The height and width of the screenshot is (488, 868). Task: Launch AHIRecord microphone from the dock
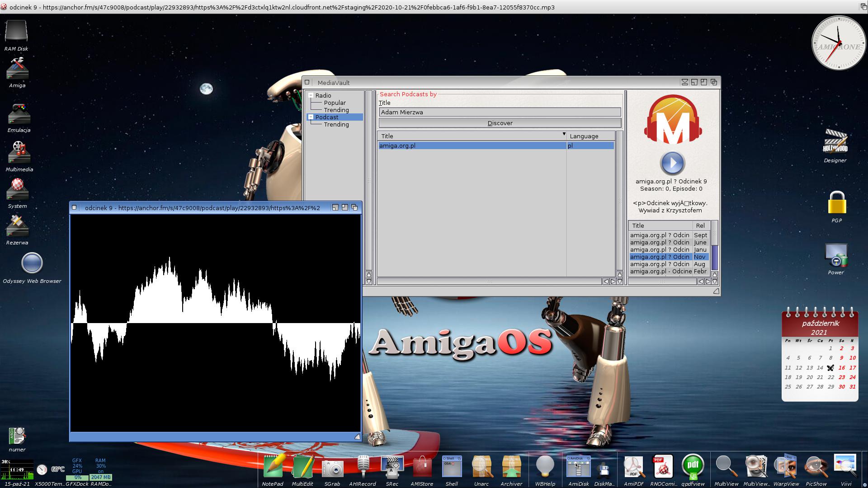point(363,467)
